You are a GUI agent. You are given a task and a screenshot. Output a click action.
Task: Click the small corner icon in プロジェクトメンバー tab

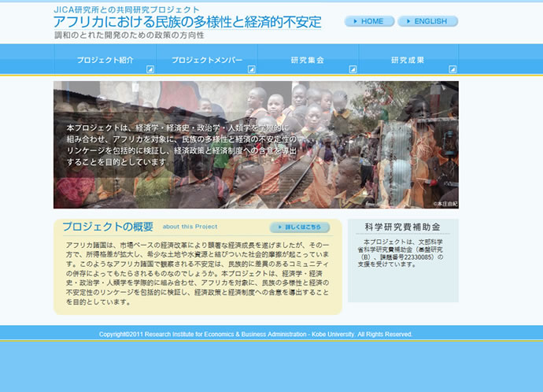pos(251,69)
